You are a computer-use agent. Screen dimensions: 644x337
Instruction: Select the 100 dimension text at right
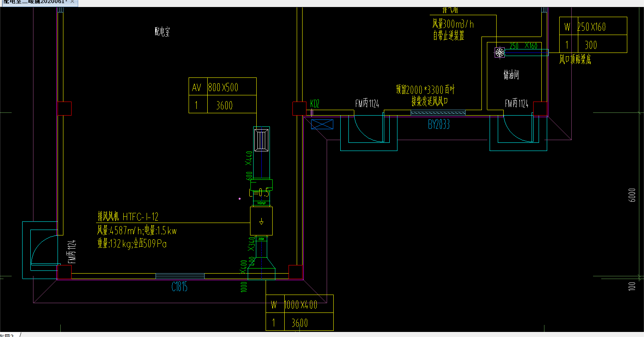[x=632, y=286]
